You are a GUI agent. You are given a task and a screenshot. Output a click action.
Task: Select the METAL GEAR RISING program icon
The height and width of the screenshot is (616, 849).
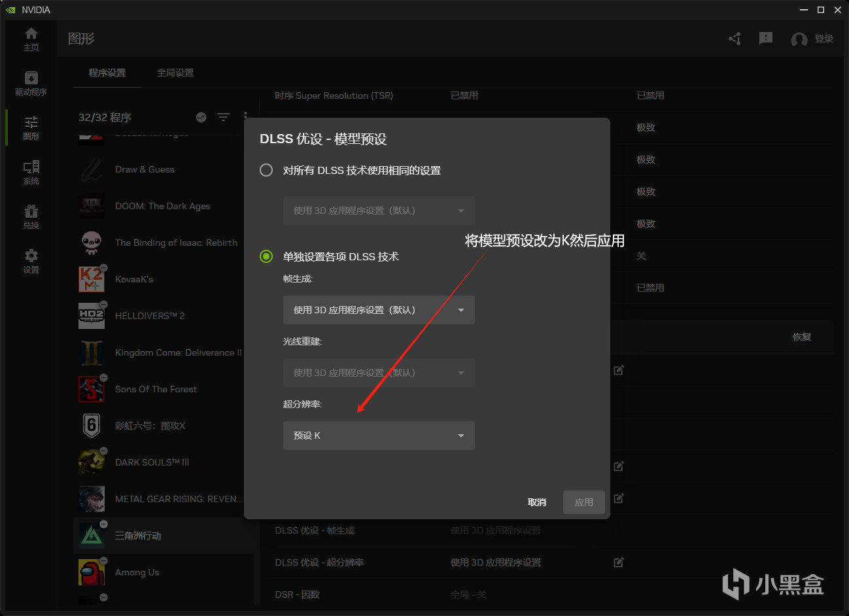[92, 499]
